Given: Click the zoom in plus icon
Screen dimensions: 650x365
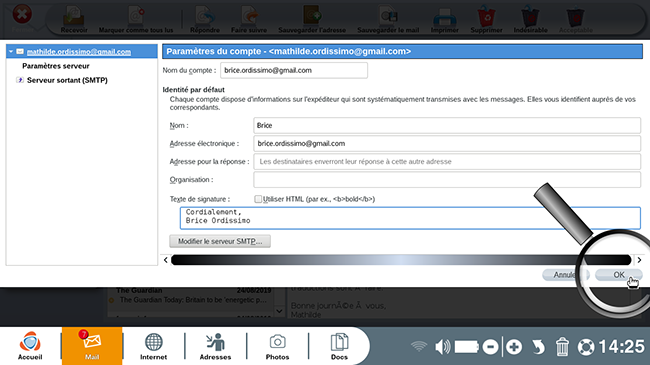Looking at the screenshot, I should [514, 347].
